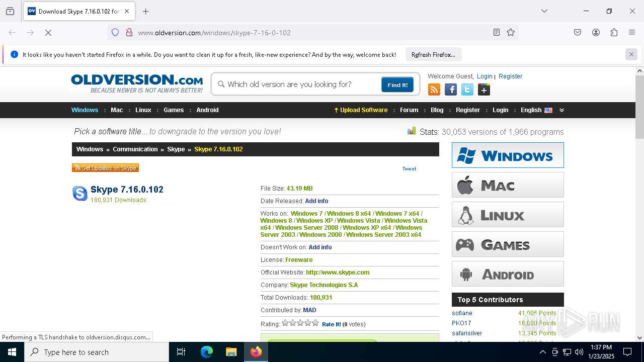Screen dimensions: 644x362
Task: Open the Windows platform banner button
Action: point(508,155)
